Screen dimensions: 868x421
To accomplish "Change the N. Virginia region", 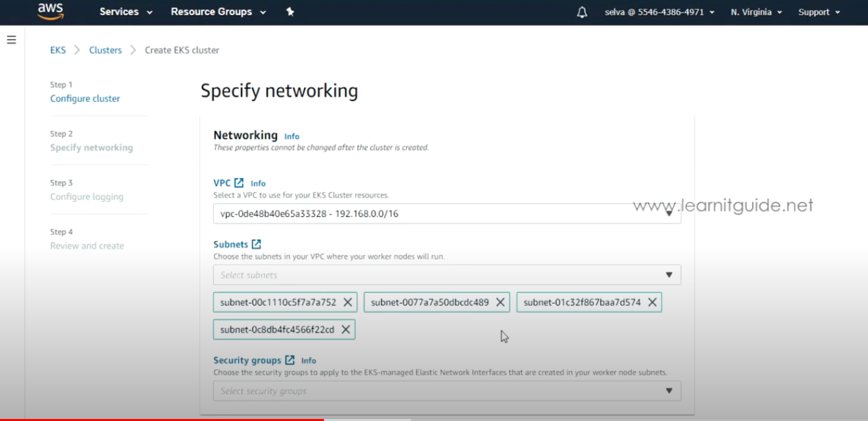I will (x=756, y=12).
